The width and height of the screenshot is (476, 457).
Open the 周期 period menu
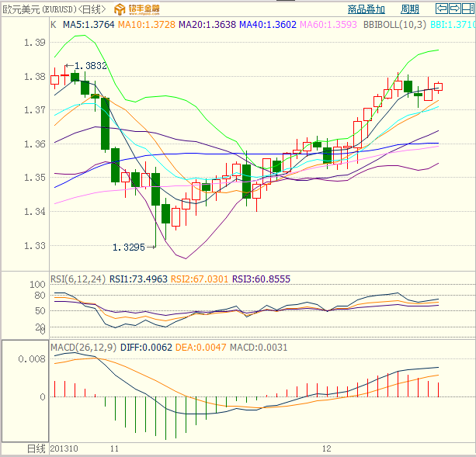(409, 10)
